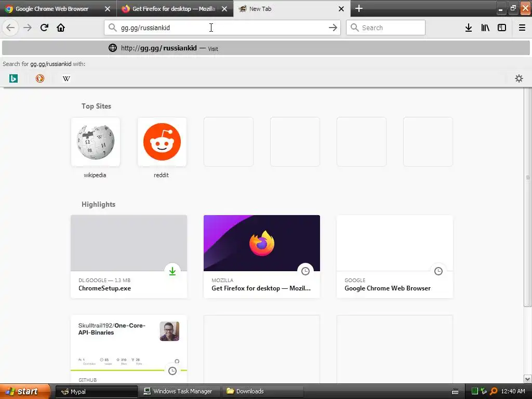
Task: Reload the current page
Action: click(44, 28)
